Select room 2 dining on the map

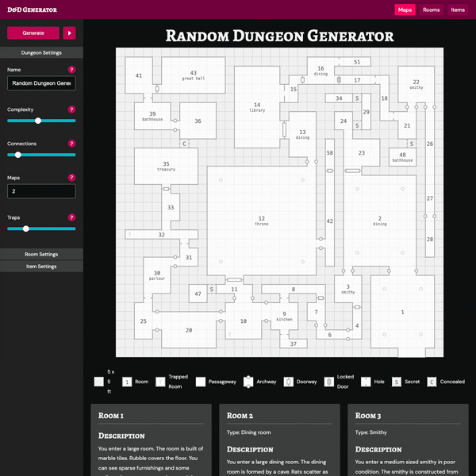[379, 221]
